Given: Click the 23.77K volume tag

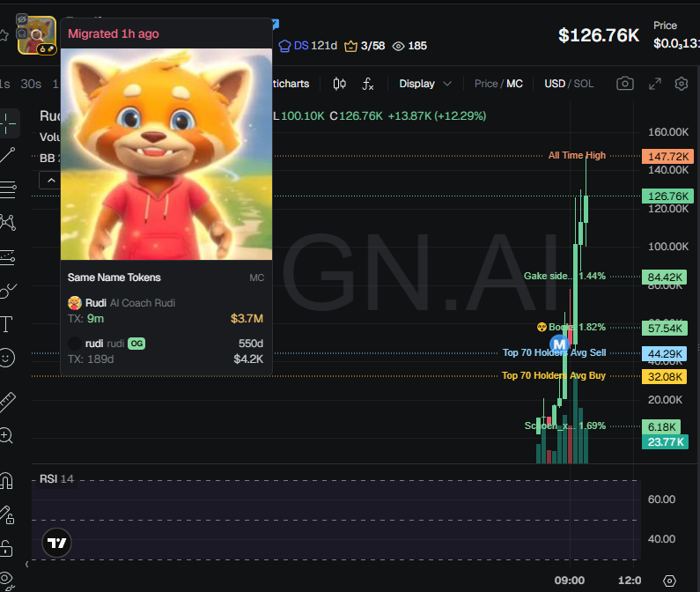Looking at the screenshot, I should 665,442.
